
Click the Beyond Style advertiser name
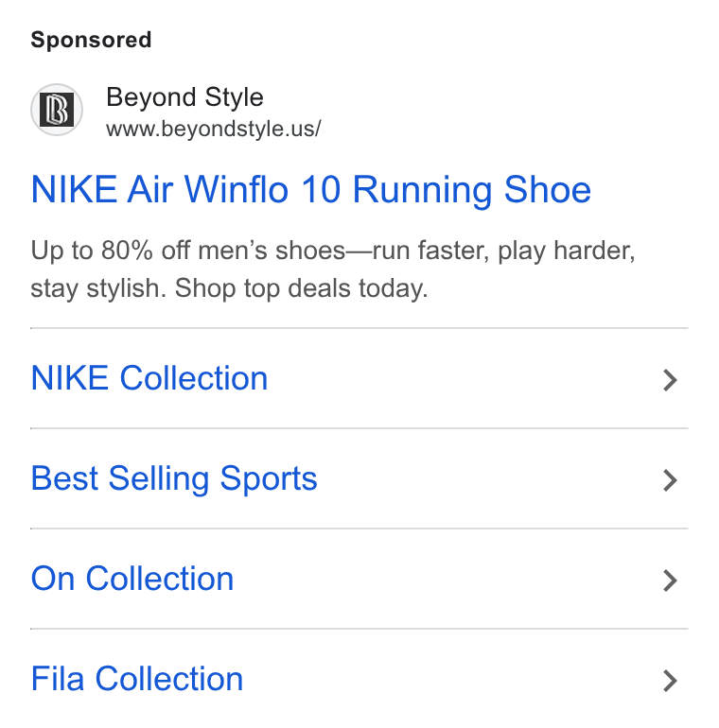(184, 97)
